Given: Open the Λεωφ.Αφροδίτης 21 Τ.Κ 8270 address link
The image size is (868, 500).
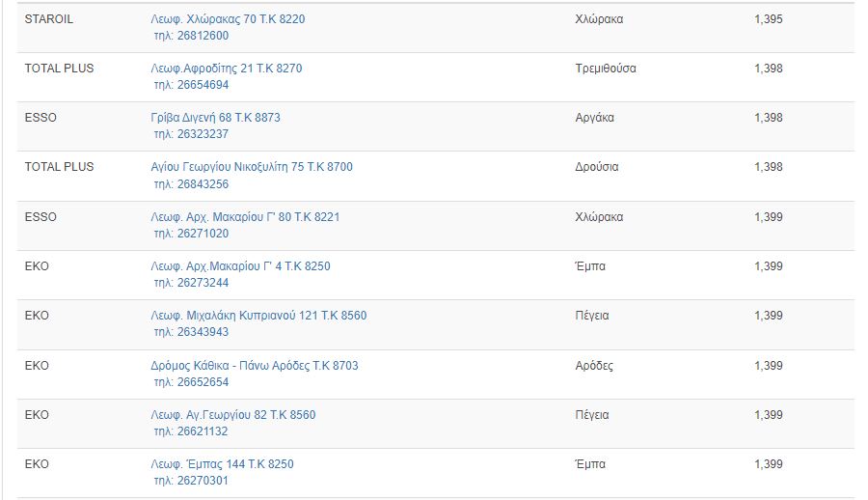Looking at the screenshot, I should point(227,69).
